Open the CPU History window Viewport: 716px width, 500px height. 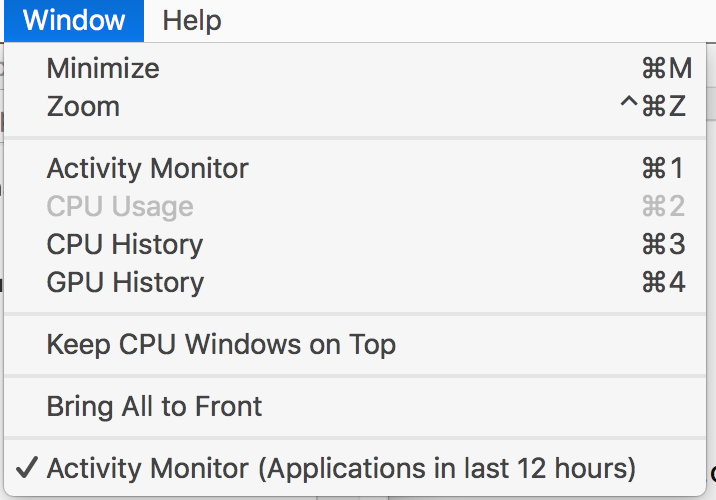click(125, 244)
